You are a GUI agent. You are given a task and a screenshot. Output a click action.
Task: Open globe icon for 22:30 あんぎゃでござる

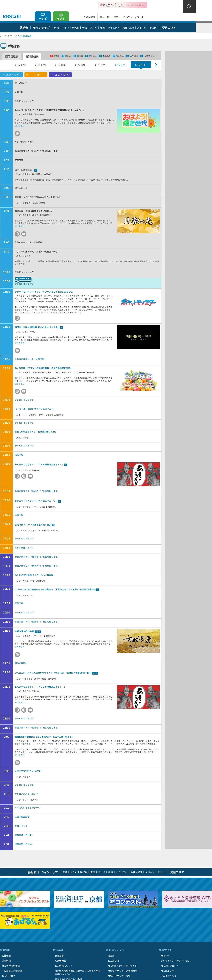[x=17, y=710]
